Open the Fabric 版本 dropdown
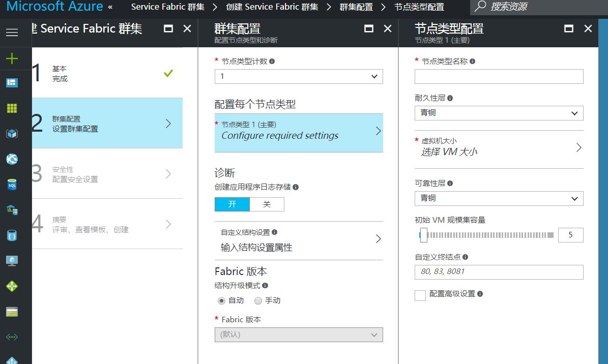The width and height of the screenshot is (608, 364). 299,335
